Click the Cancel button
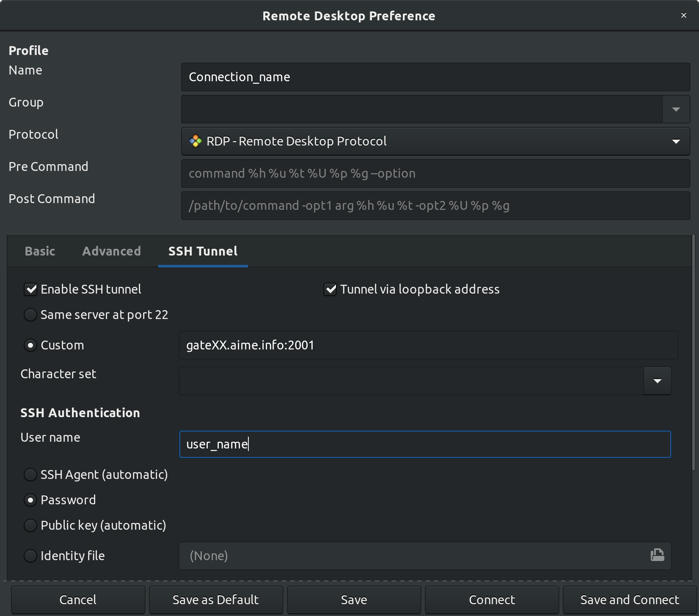The image size is (699, 616). (78, 600)
